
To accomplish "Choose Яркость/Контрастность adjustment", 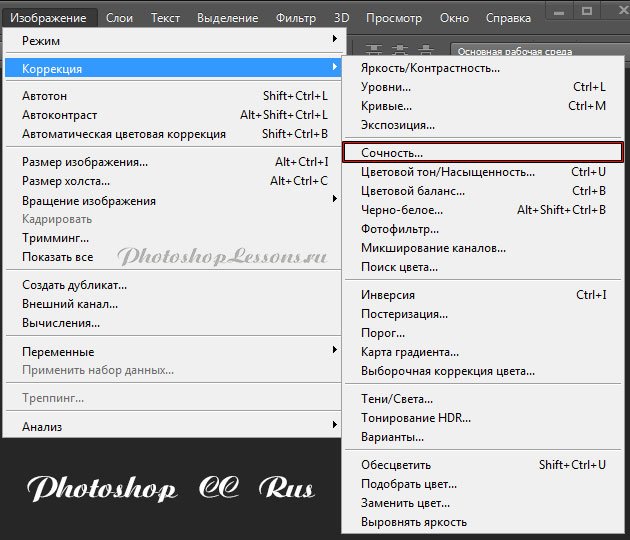I will [x=430, y=68].
